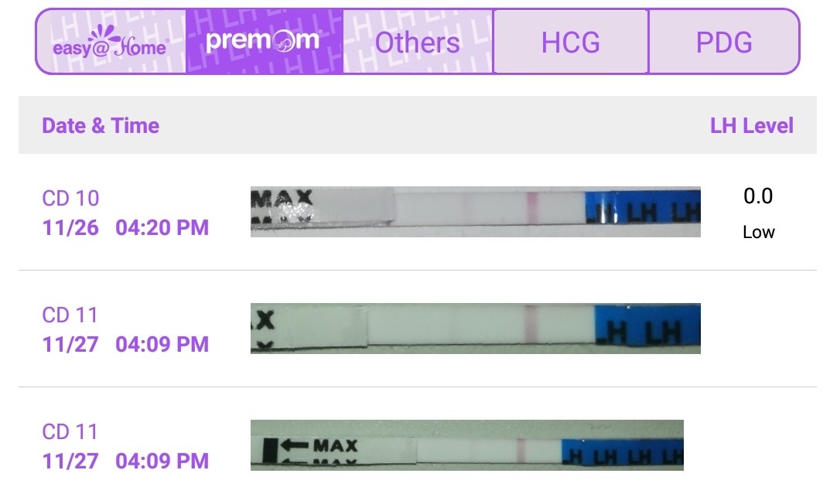Open the CD 11 strip photo without arrow
The height and width of the screenshot is (504, 830).
point(475,329)
